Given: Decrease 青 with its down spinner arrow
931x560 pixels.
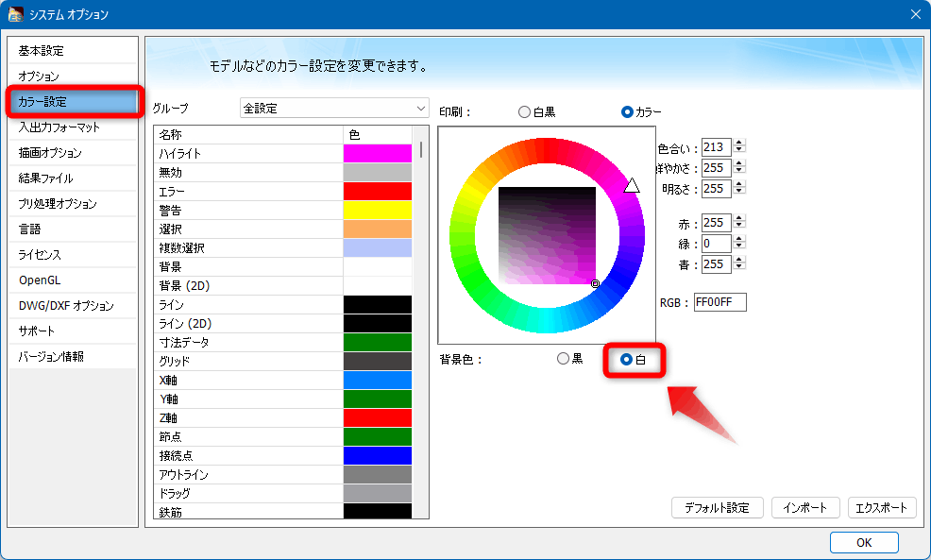Looking at the screenshot, I should pos(739,268).
